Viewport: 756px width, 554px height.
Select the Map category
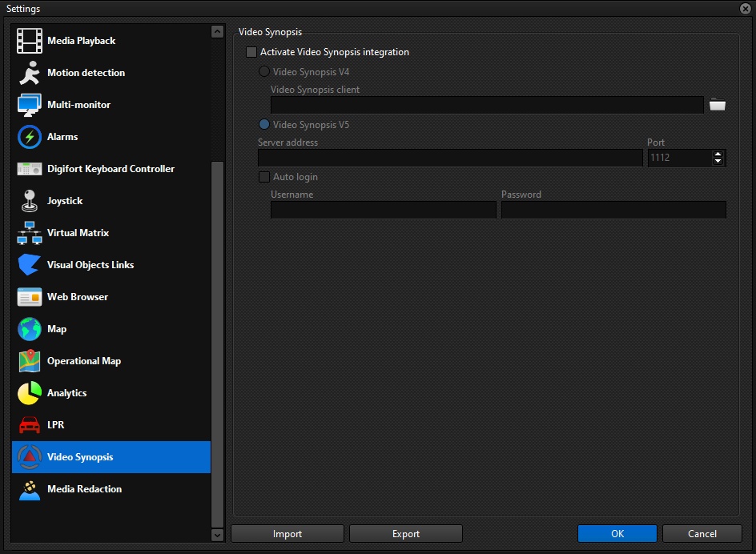pos(111,329)
